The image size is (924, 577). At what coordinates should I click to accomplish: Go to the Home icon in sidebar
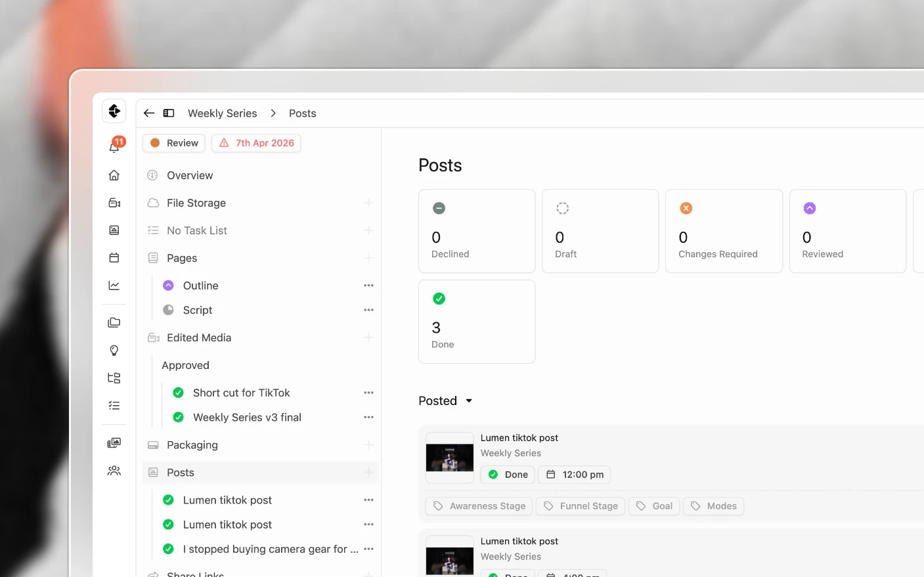coord(114,175)
